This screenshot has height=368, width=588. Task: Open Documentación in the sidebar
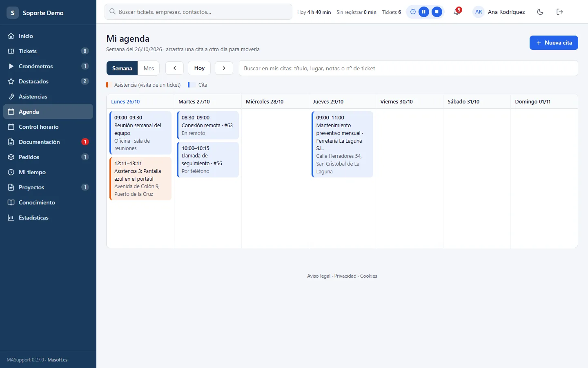click(48, 142)
